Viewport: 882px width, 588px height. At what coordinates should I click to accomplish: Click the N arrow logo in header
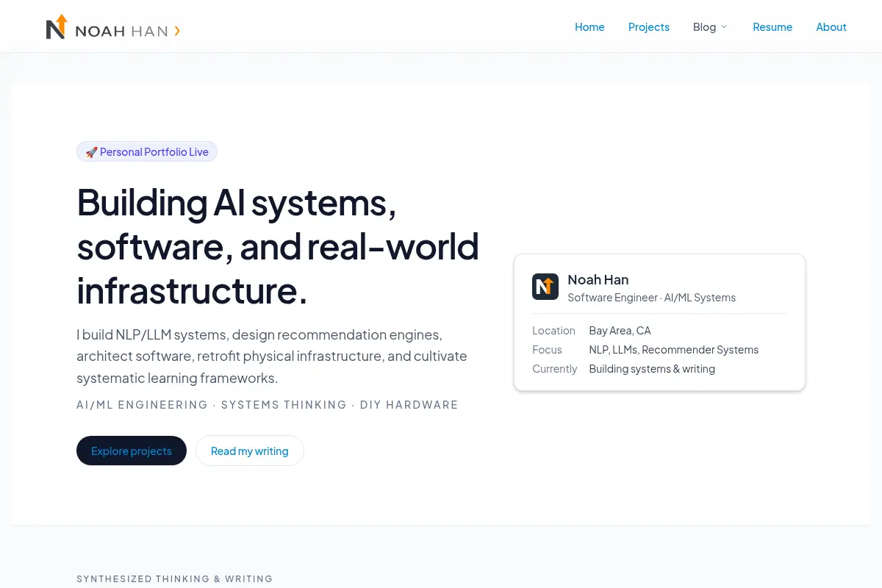point(57,26)
